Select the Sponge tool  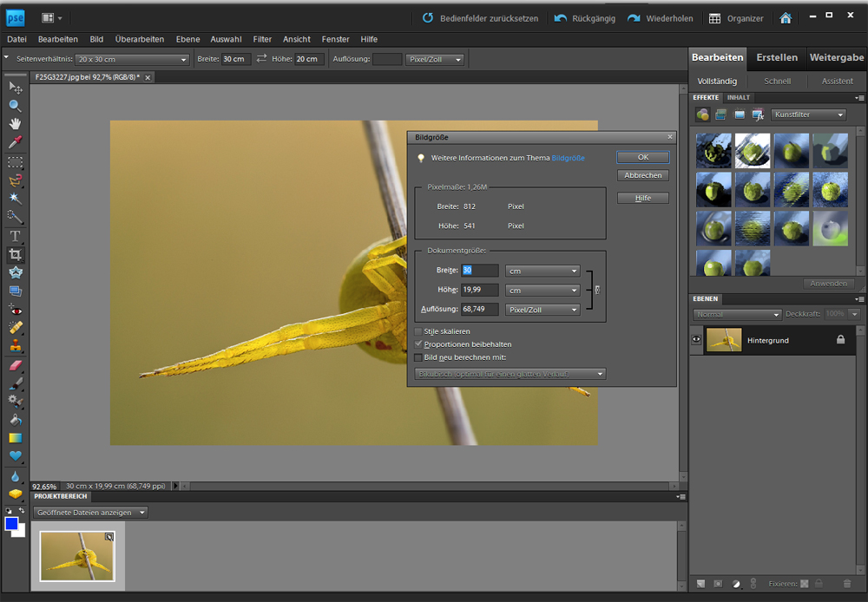[16, 494]
